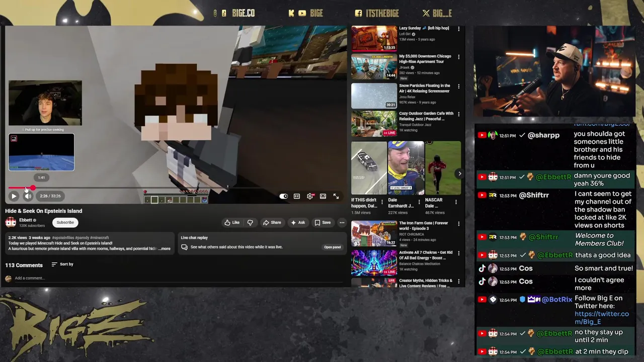
Task: Mute the video with the speaker icon
Action: point(28,196)
